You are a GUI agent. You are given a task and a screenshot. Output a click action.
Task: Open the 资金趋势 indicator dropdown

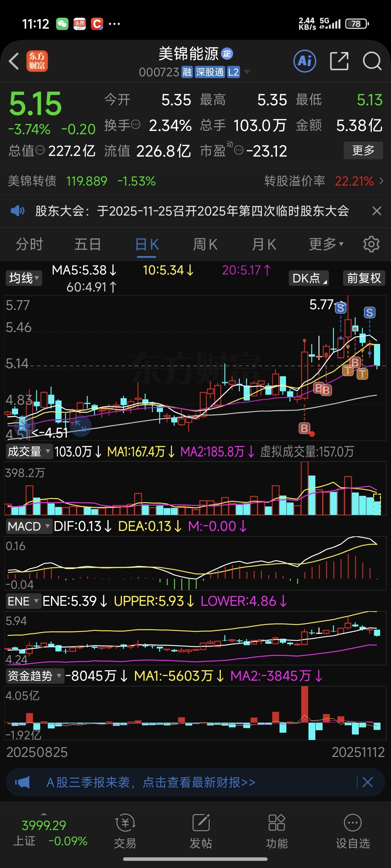click(35, 676)
